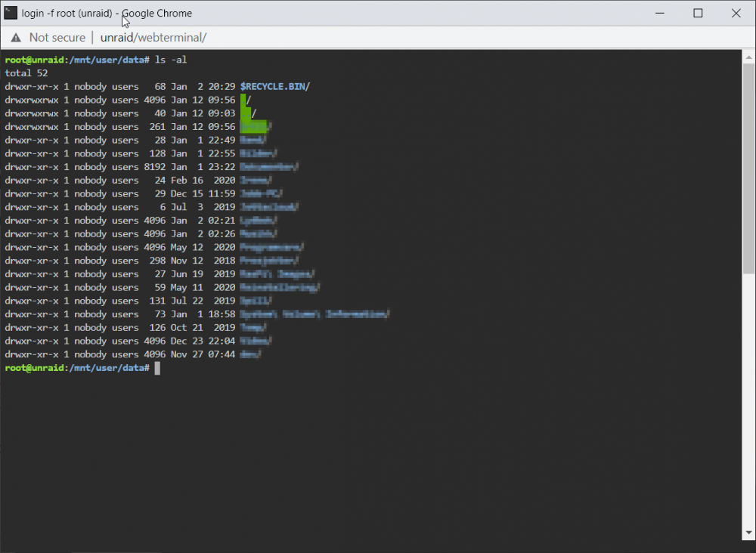Click the Not secure warning icon

click(x=16, y=38)
